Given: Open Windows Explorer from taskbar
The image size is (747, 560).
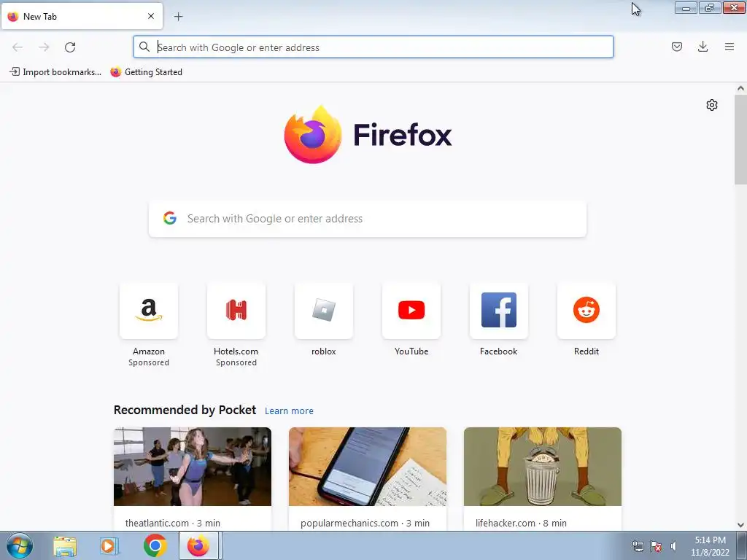Looking at the screenshot, I should pos(65,546).
